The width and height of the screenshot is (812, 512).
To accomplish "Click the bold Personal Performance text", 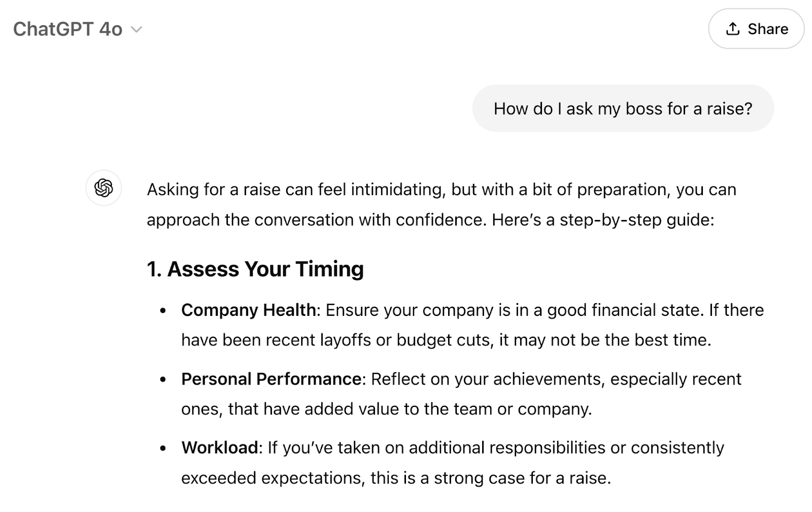I will click(272, 379).
